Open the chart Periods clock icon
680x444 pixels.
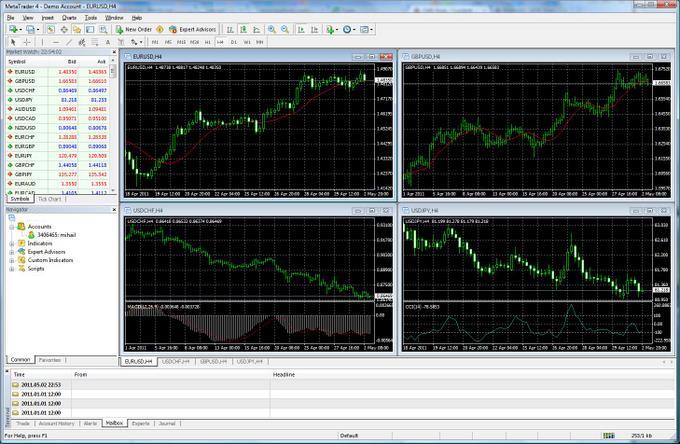tap(347, 29)
